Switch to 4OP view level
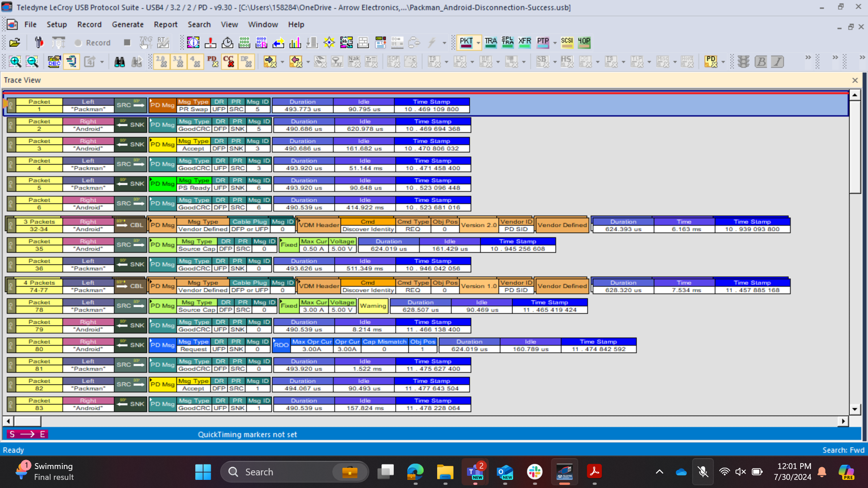 [x=584, y=42]
